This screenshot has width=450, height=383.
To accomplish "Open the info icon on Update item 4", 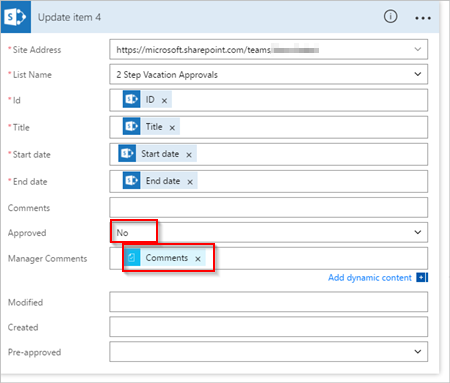I will tap(390, 16).
